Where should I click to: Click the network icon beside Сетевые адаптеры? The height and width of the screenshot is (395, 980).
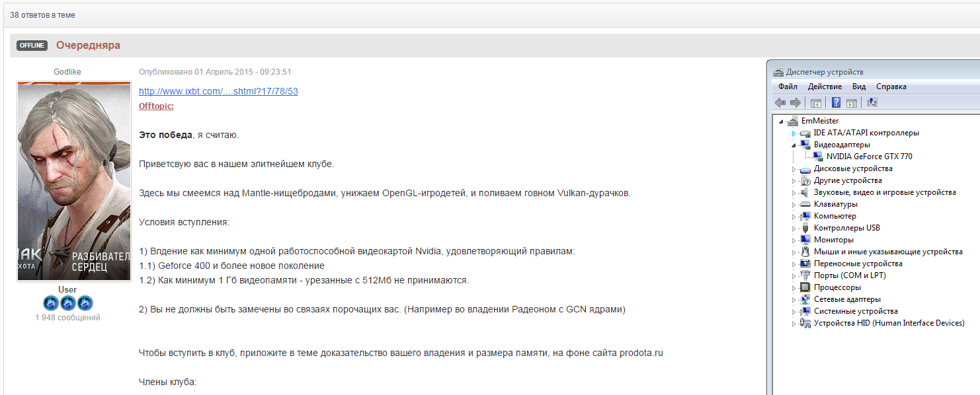click(804, 299)
